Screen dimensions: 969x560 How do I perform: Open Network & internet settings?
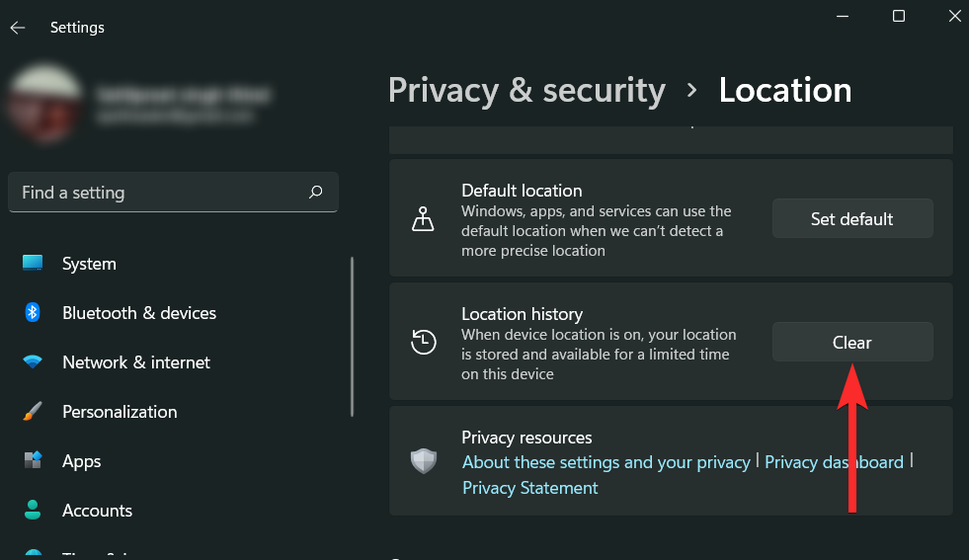pos(135,362)
